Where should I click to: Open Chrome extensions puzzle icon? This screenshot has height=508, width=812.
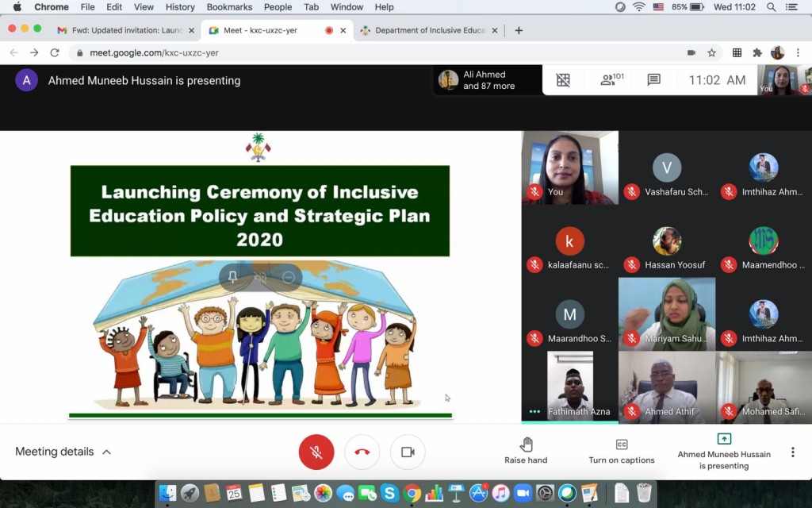coord(757,52)
